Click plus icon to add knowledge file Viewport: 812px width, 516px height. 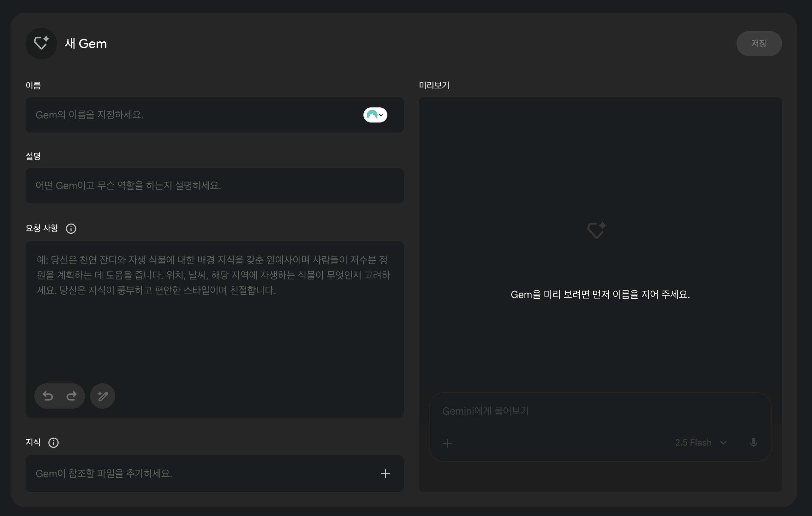tap(385, 473)
